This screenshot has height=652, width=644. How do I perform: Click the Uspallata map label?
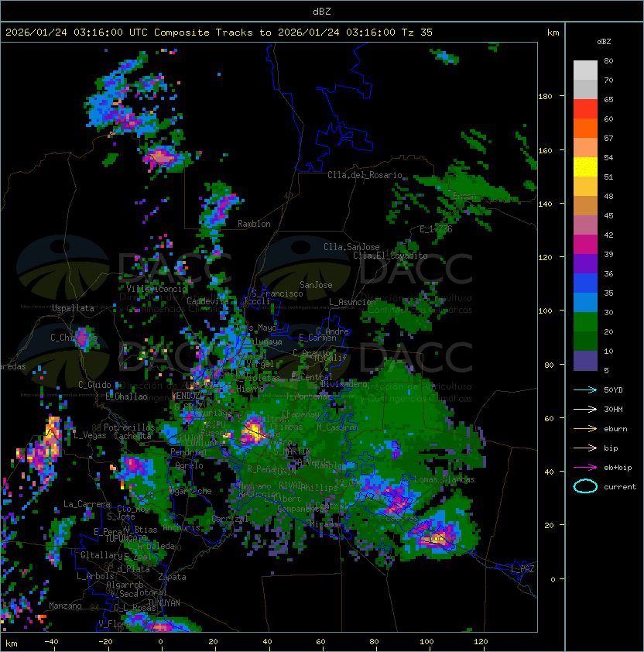click(73, 308)
